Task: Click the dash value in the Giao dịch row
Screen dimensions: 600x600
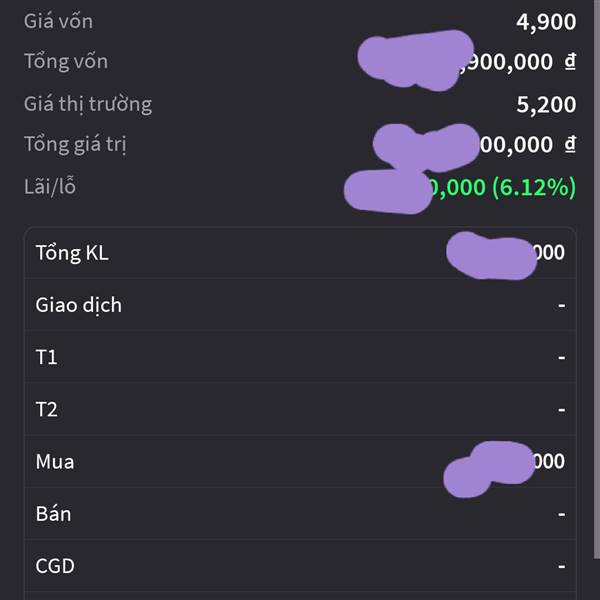Action: pyautogui.click(x=561, y=305)
